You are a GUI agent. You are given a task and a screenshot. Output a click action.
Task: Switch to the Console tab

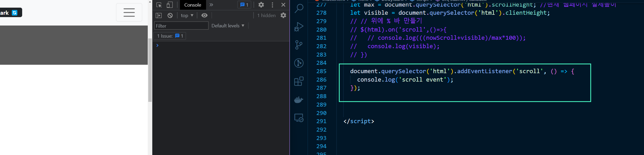193,5
